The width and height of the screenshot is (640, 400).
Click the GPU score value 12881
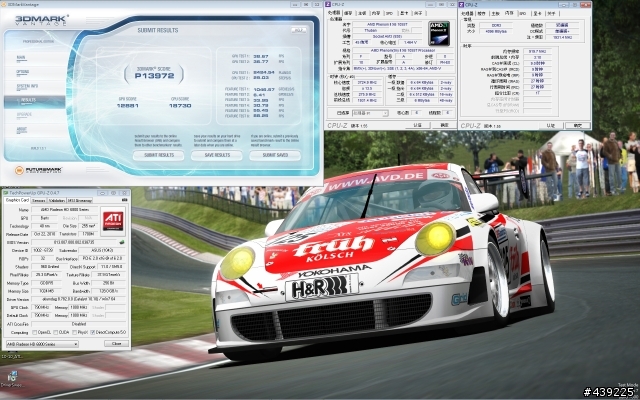point(127,105)
